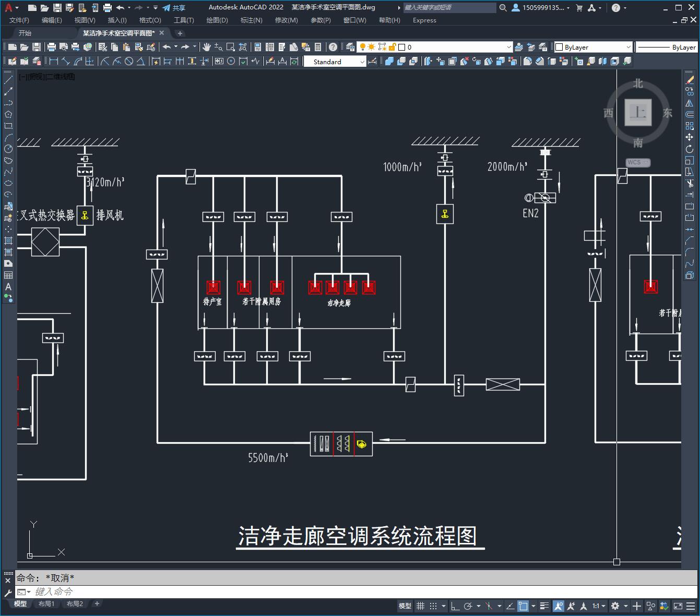The height and width of the screenshot is (616, 700).
Task: Click the 上 face of the view cube
Action: coord(638,112)
